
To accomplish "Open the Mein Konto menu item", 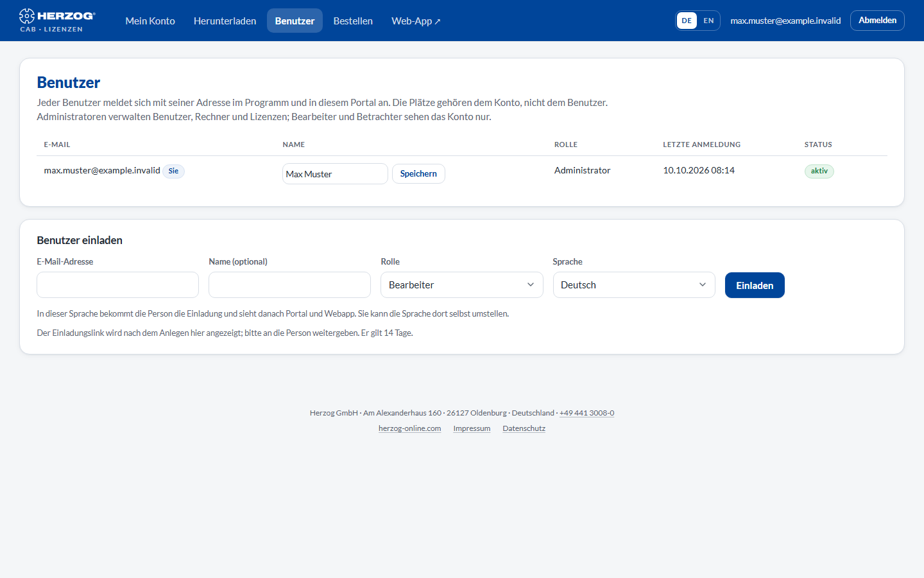I will click(x=150, y=21).
